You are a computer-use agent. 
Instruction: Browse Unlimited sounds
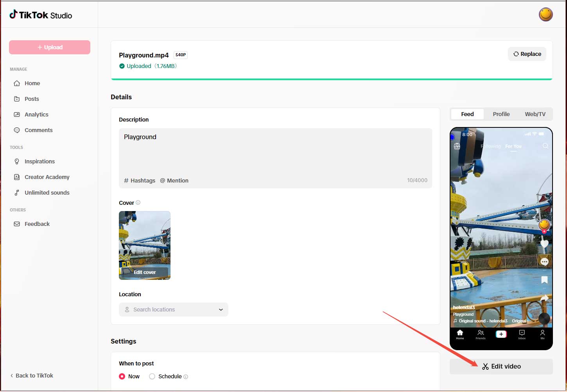[x=47, y=192]
